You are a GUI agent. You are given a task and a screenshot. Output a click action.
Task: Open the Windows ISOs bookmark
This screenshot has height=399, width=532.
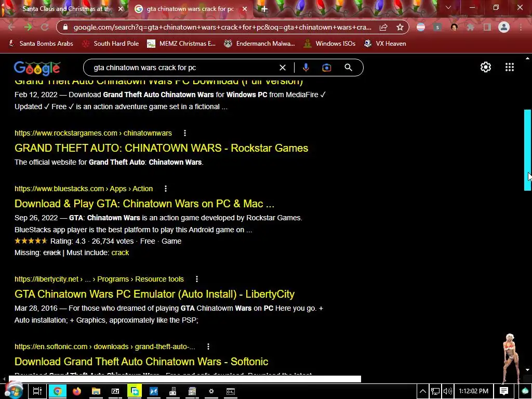tap(329, 44)
